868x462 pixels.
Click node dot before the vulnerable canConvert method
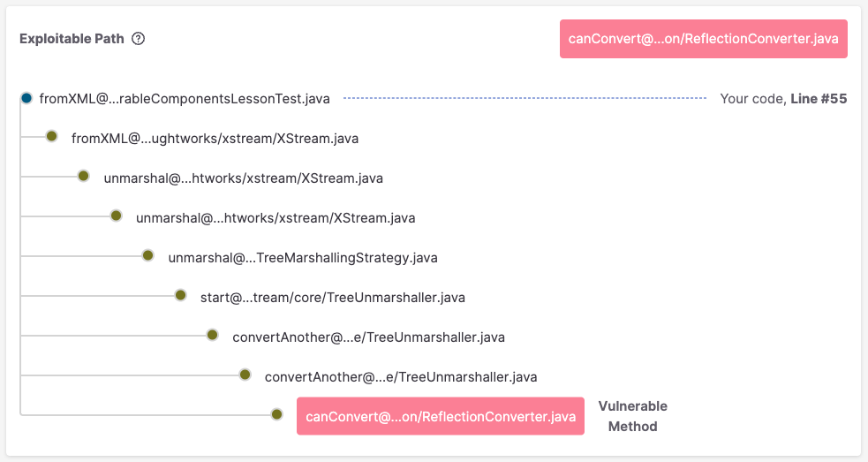pyautogui.click(x=276, y=414)
